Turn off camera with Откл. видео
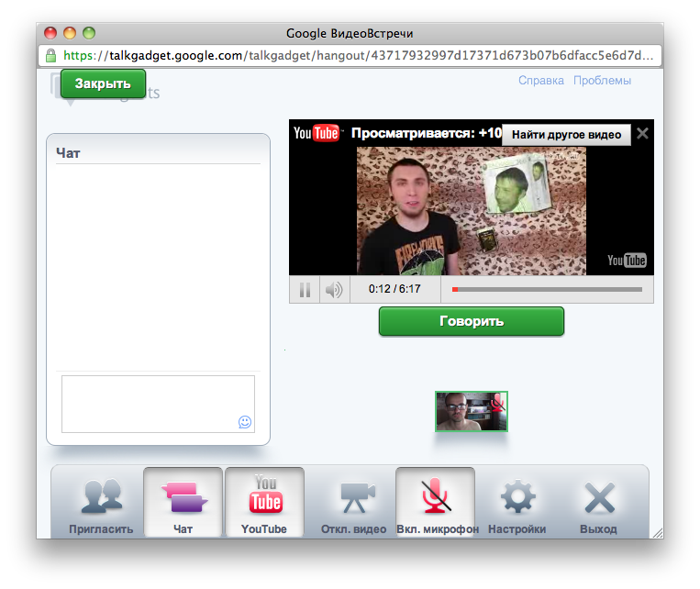Image resolution: width=700 pixels, height=589 pixels. pos(353,505)
